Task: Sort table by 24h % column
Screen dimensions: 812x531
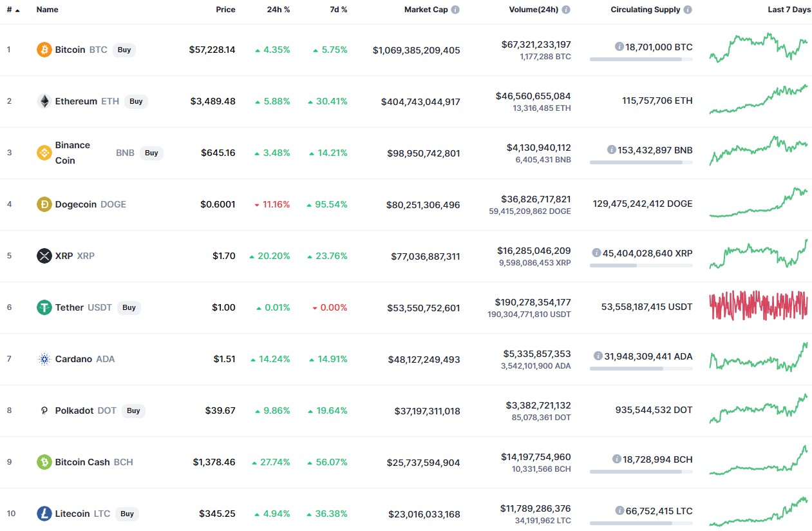Action: pyautogui.click(x=278, y=10)
